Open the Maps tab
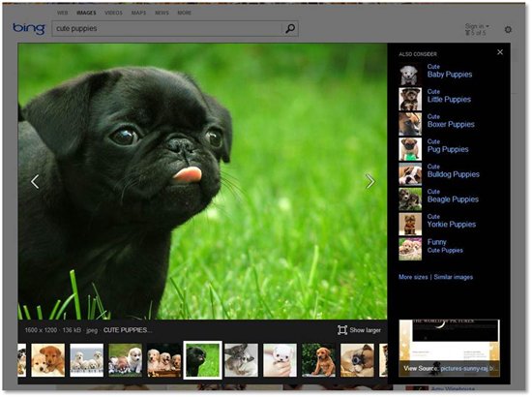The height and width of the screenshot is (397, 532). click(138, 13)
